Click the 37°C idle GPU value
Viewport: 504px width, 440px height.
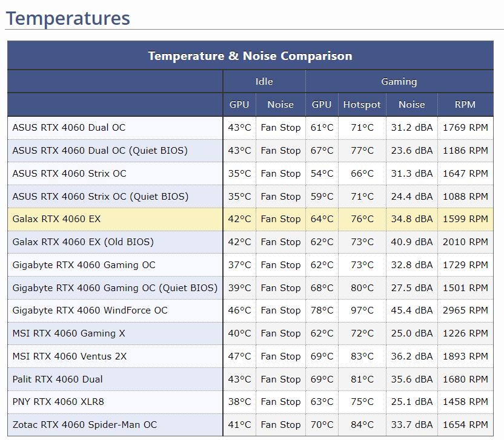pyautogui.click(x=239, y=265)
